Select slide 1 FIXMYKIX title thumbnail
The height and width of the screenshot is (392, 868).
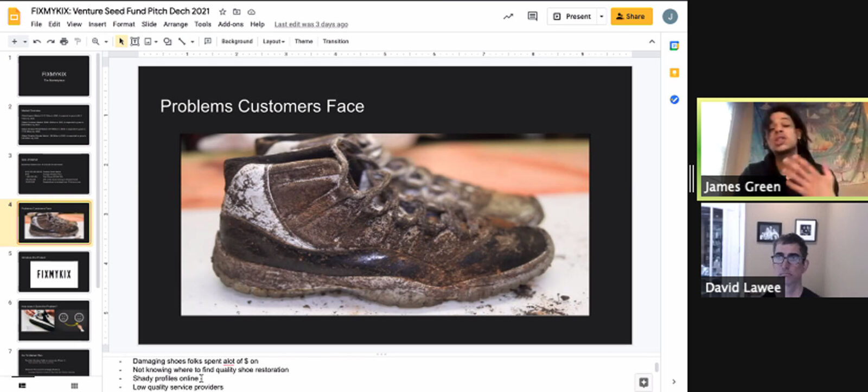click(54, 76)
